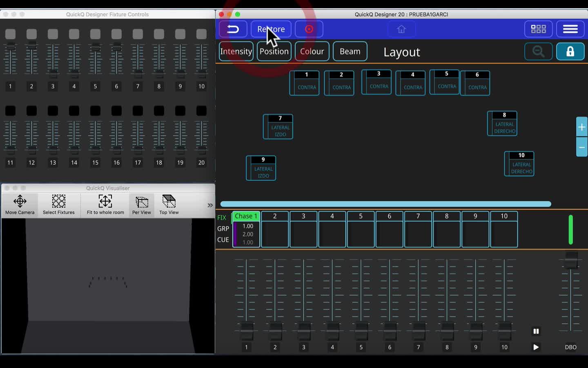The height and width of the screenshot is (368, 588).
Task: Select Move Camera tool in Visualiser
Action: [x=20, y=205]
